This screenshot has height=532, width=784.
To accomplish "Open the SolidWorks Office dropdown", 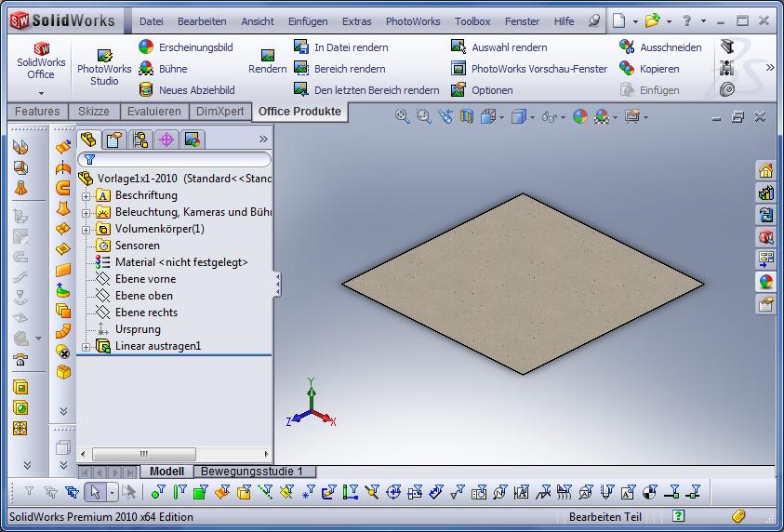I will pos(41,93).
